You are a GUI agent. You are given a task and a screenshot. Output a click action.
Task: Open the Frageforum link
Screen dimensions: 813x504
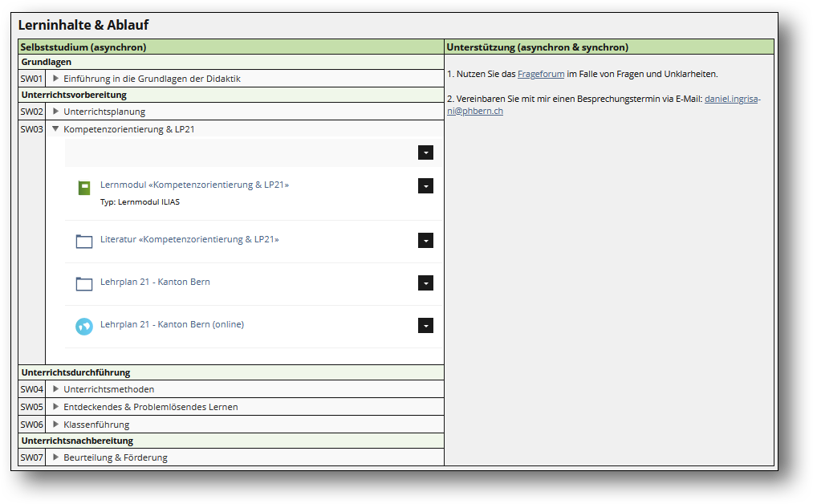pyautogui.click(x=541, y=74)
